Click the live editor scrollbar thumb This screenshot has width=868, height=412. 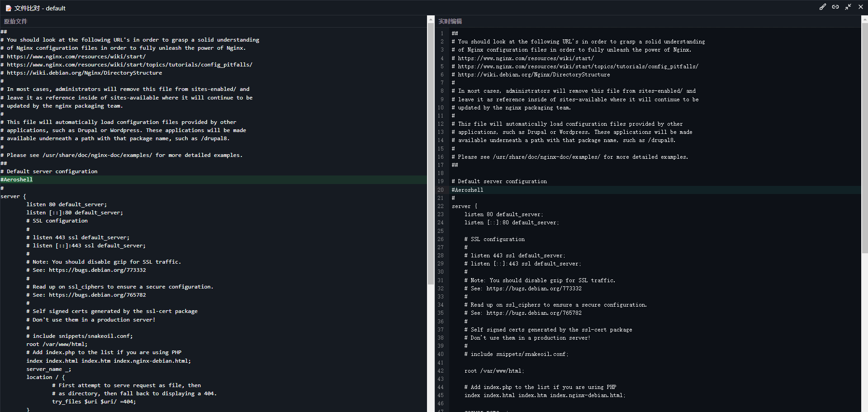[x=864, y=136]
